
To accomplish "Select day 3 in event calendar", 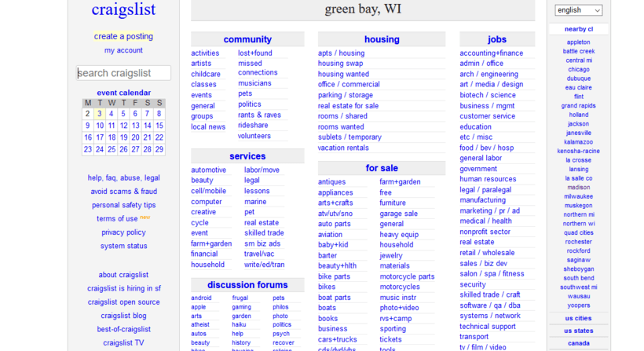I will coord(100,114).
